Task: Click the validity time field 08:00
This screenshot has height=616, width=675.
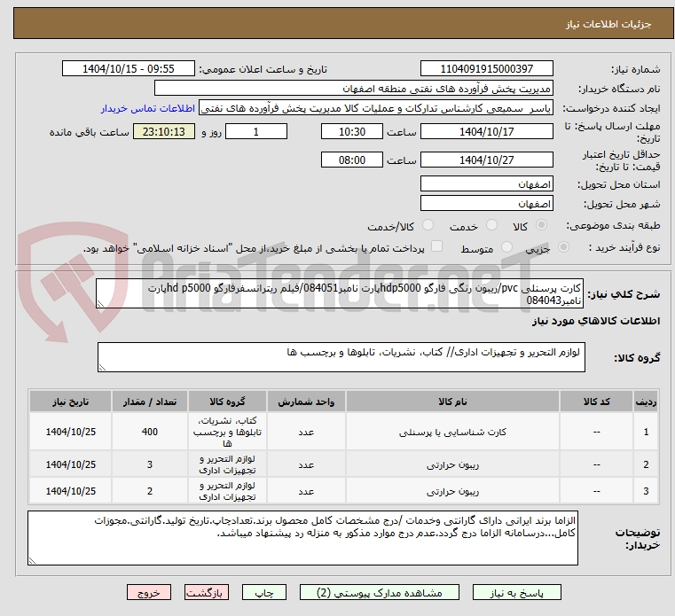Action: 352,160
